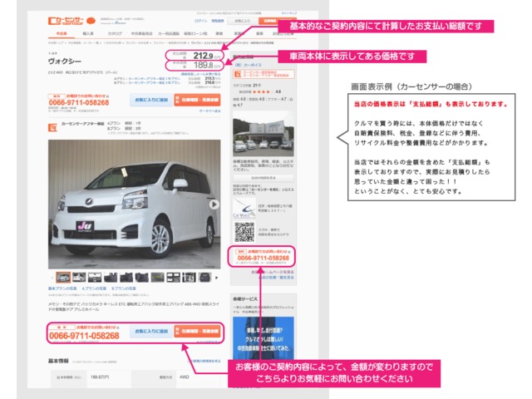Image resolution: width=532 pixels, height=399 pixels.
Task: Select the last visible gallery thumbnail
Action: [204, 278]
